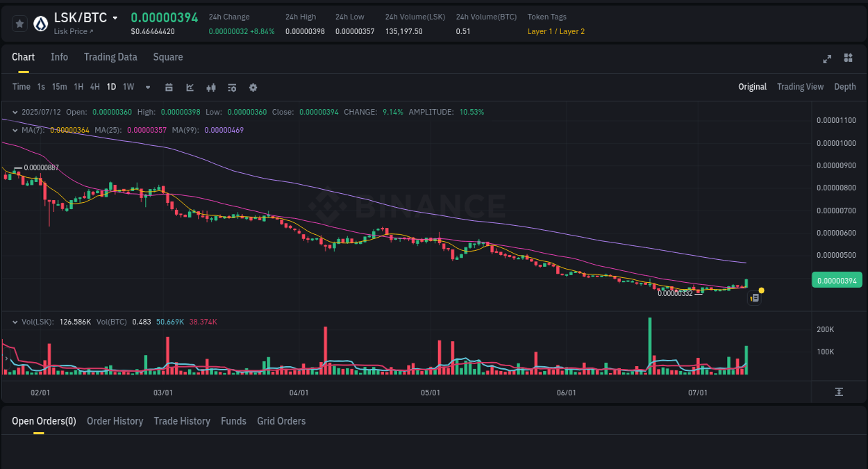Image resolution: width=868 pixels, height=469 pixels.
Task: Open the date range calendar picker
Action: point(169,87)
